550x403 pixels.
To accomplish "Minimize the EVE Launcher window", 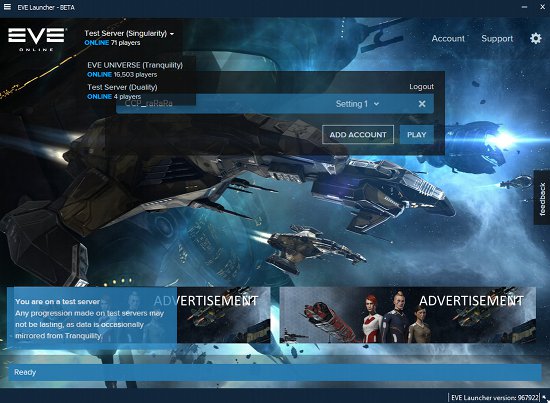I will [524, 7].
